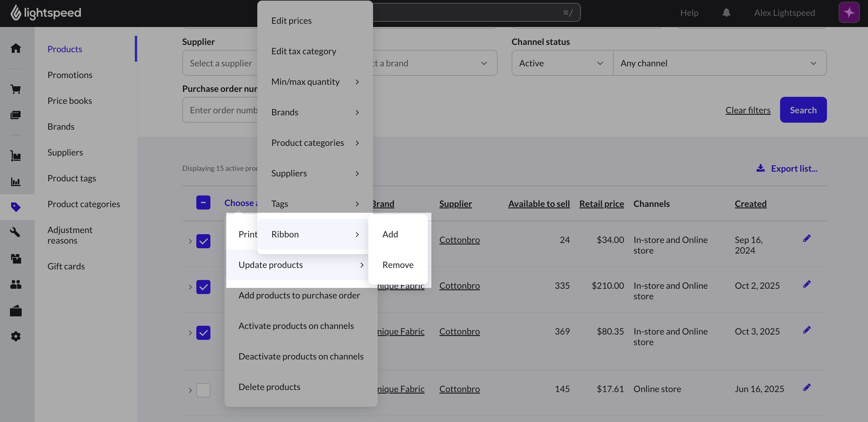Screen dimensions: 868x422
Task: Edit the $34.00 product via pencil icon
Action: tap(807, 239)
